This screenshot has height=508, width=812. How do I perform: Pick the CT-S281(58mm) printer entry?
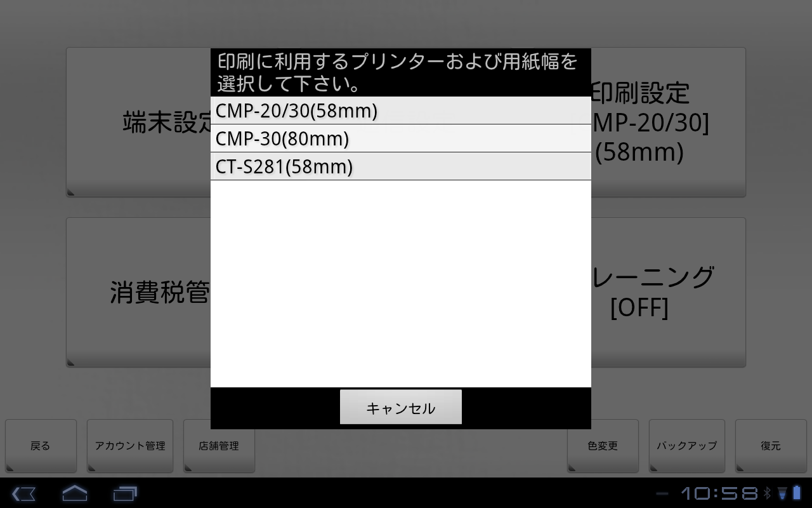coord(401,166)
